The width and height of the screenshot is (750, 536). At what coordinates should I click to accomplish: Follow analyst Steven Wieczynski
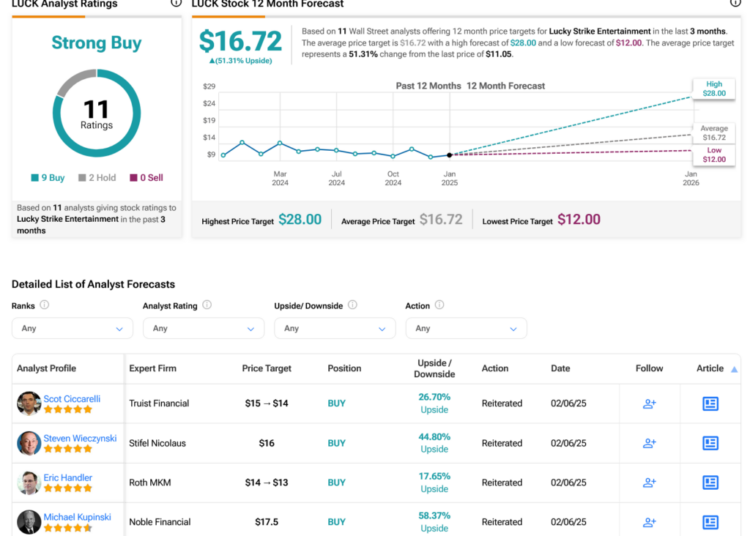tap(649, 443)
